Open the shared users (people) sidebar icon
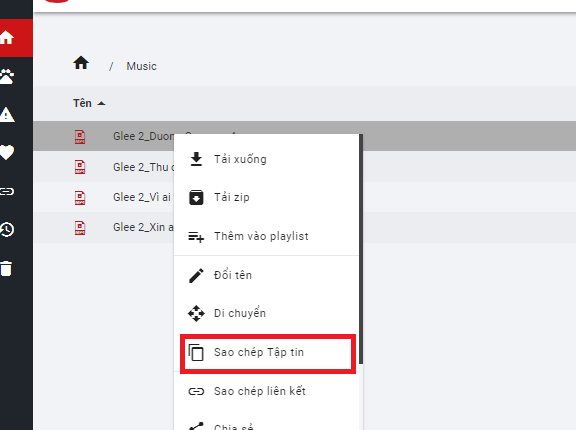The width and height of the screenshot is (576, 430). pyautogui.click(x=7, y=77)
